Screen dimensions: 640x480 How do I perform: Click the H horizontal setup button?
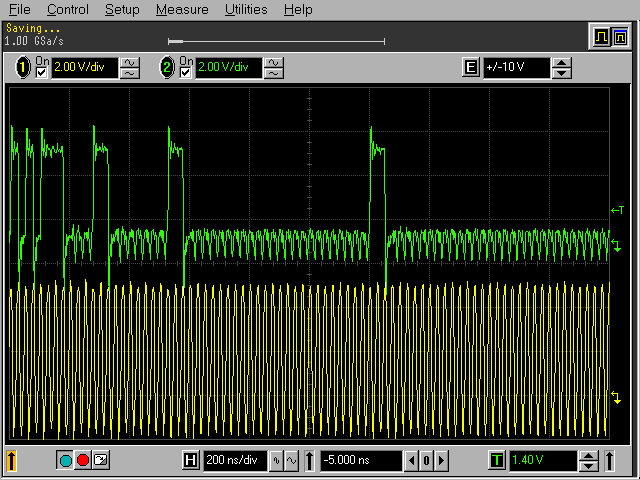point(191,460)
